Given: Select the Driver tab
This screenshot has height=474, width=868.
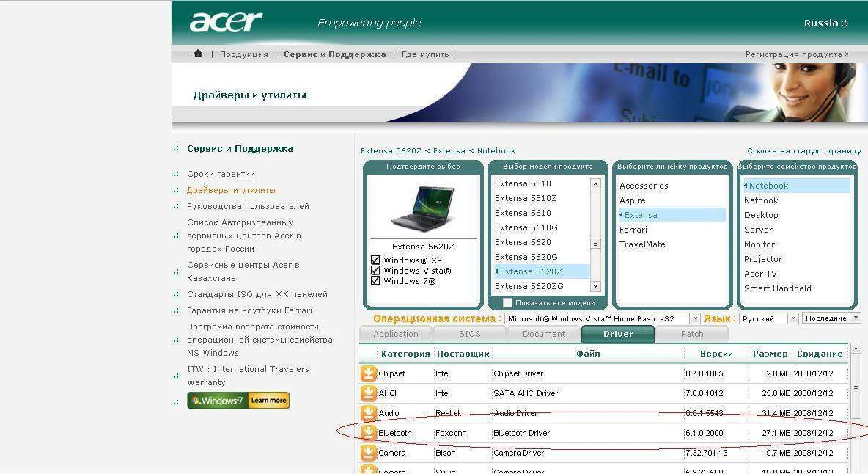Looking at the screenshot, I should pos(618,334).
